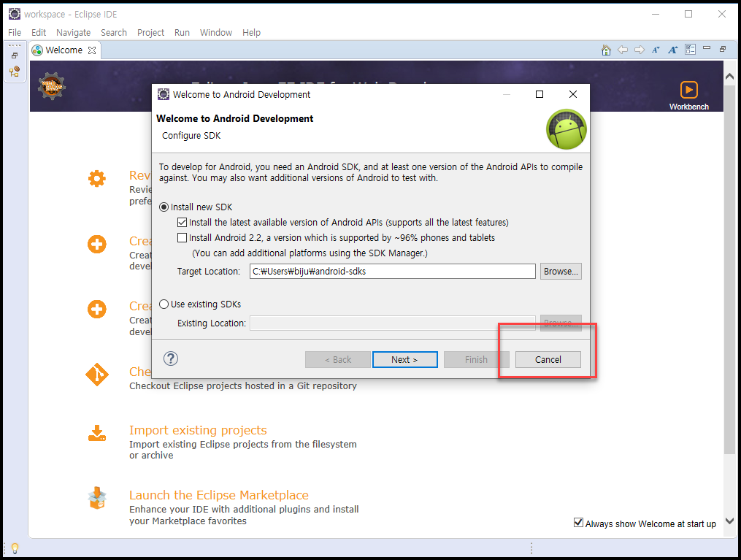Open the File menu
Viewport: 741px width, 560px height.
click(15, 33)
